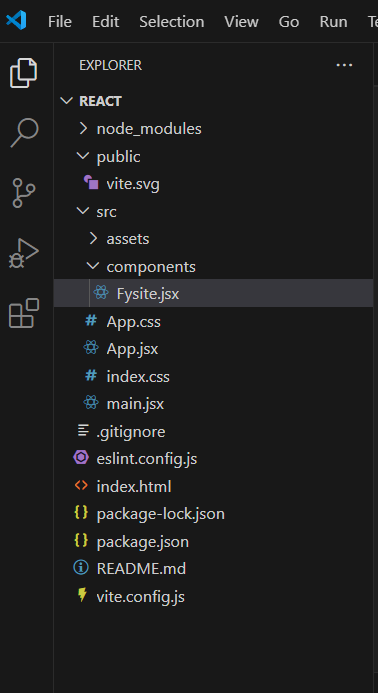Open the package-lock.json file
Viewport: 378px width, 693px height.
(160, 514)
